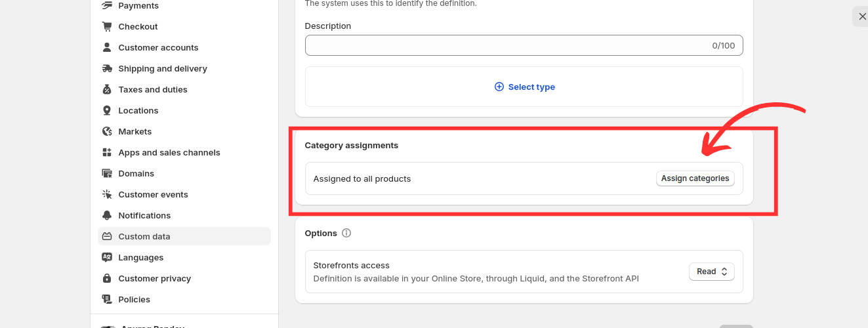This screenshot has height=328, width=868.
Task: Click the Select type option
Action: [524, 87]
